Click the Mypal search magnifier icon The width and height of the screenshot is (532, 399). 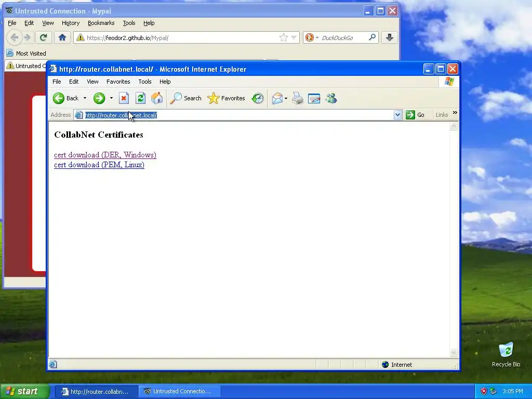pos(372,37)
